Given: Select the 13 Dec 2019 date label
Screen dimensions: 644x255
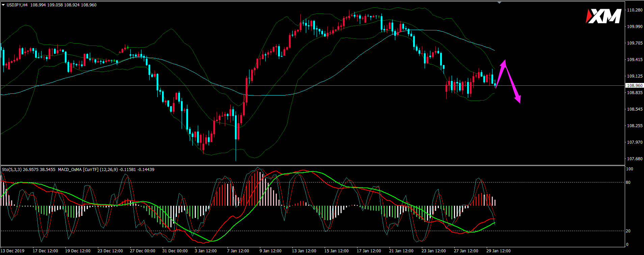Looking at the screenshot, I should coord(13,251).
